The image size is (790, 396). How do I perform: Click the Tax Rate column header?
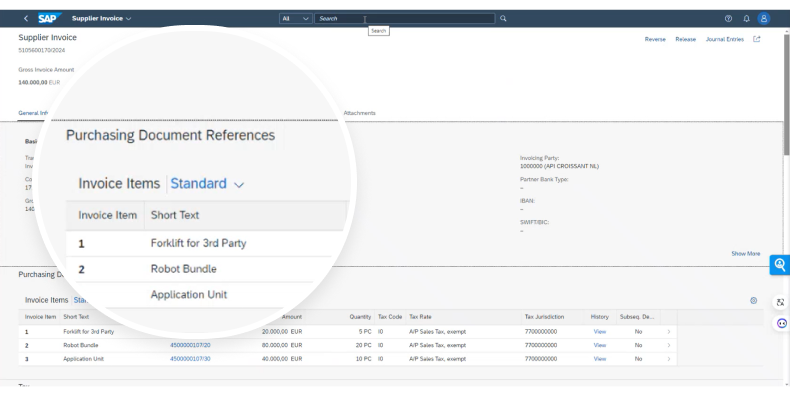pyautogui.click(x=420, y=317)
